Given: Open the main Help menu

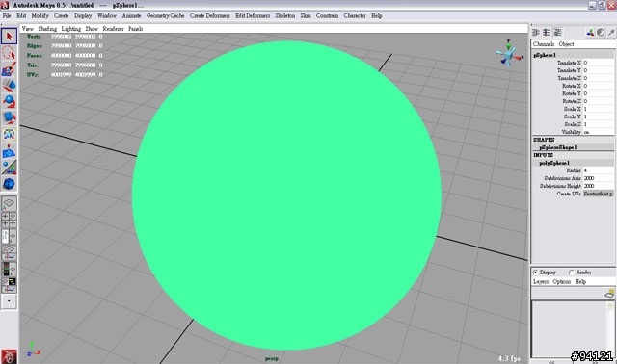Looking at the screenshot, I should (376, 15).
